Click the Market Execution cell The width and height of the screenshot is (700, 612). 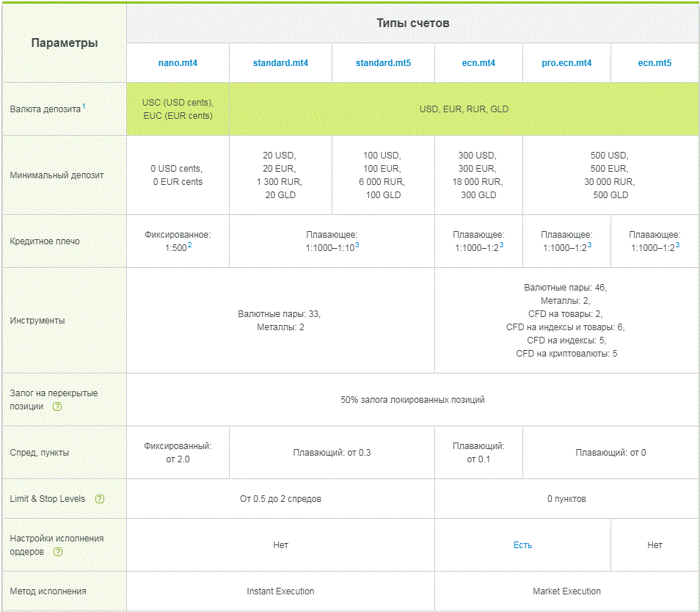(x=566, y=591)
